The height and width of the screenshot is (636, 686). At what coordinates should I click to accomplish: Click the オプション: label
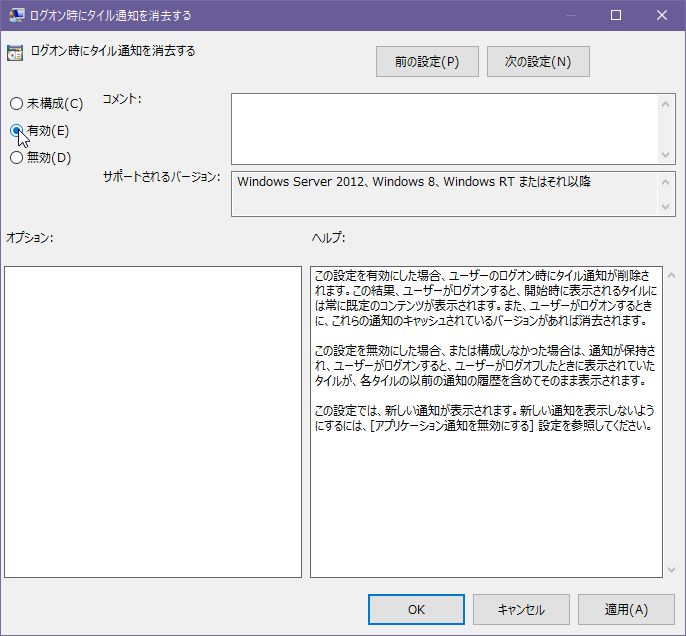point(30,238)
